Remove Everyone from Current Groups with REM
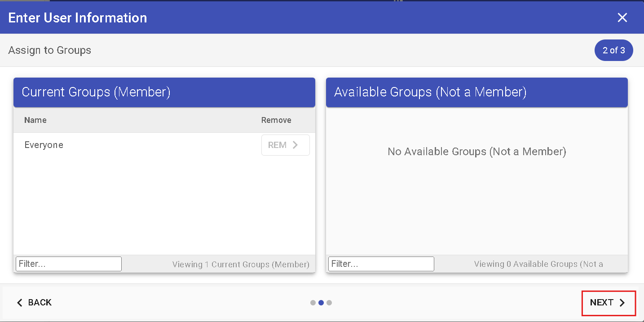The image size is (644, 322). tap(285, 145)
